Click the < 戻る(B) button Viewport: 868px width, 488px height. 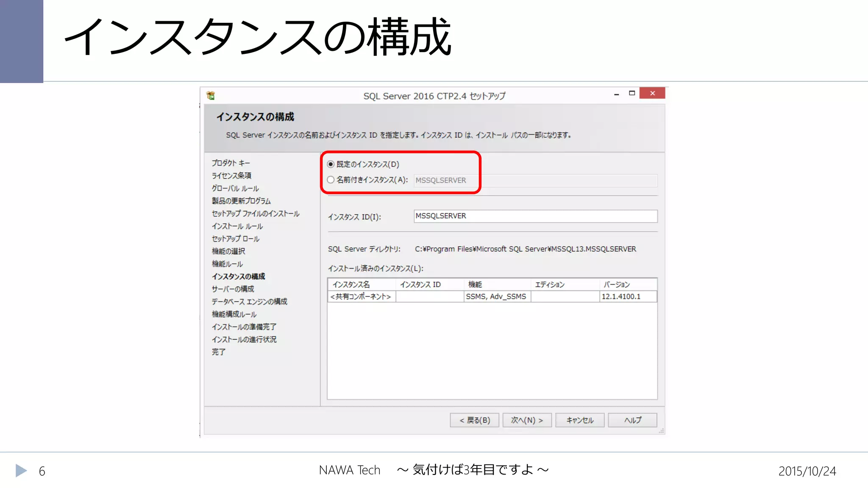tap(474, 420)
